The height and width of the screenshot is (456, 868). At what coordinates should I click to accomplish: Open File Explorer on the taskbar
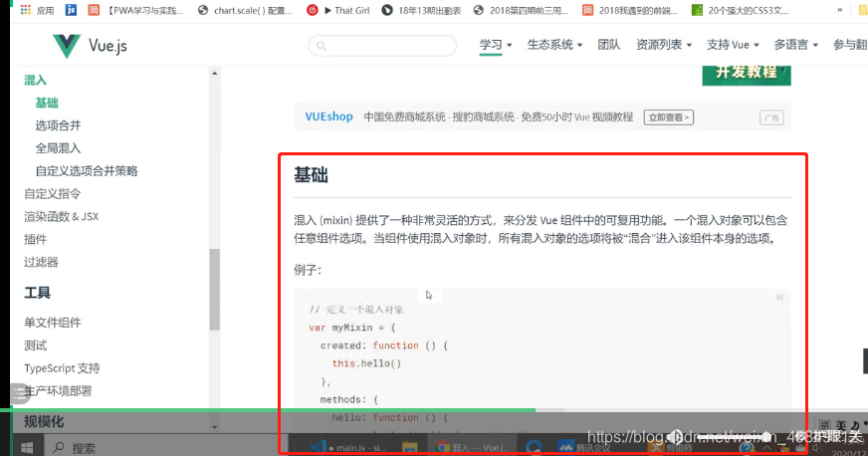click(x=410, y=447)
